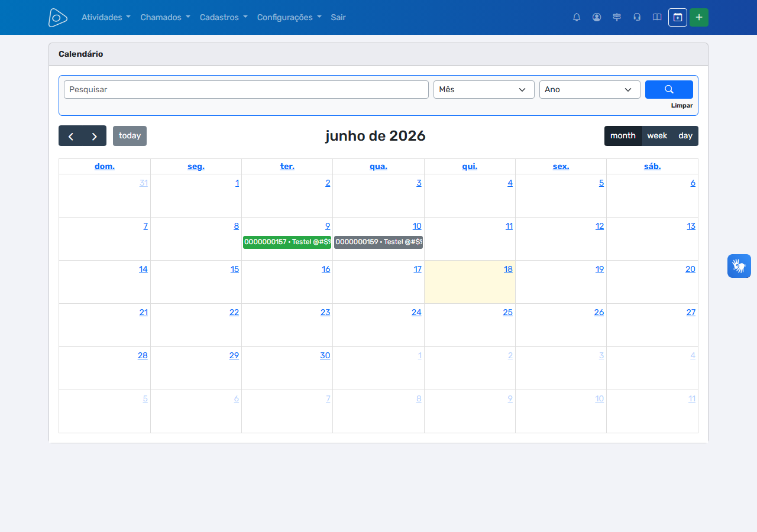Expand the Configurações menu
The width and height of the screenshot is (757, 532).
coord(289,17)
